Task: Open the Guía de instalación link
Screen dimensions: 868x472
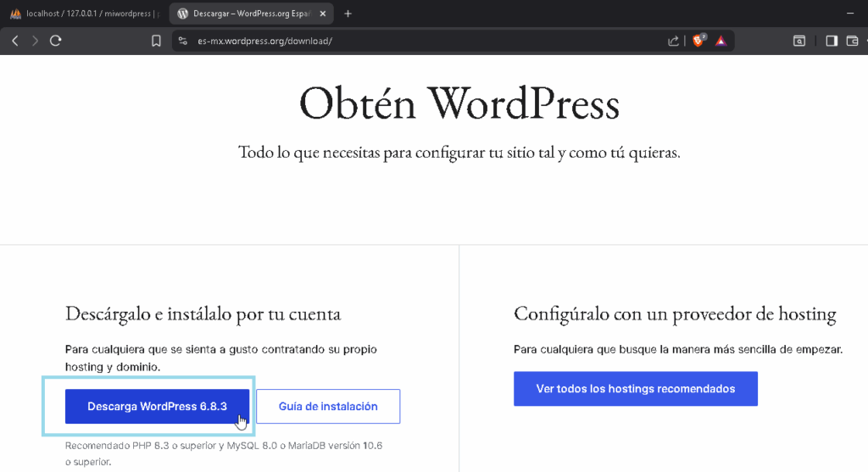Action: pos(328,407)
